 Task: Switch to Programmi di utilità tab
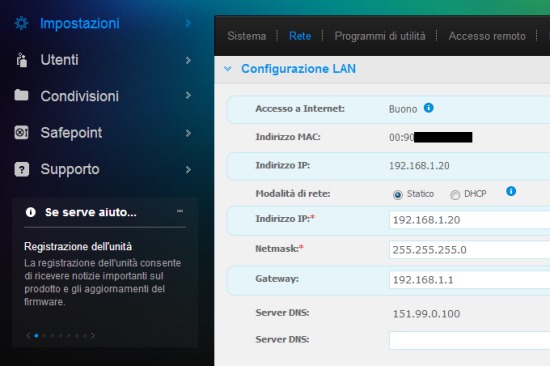[x=380, y=36]
